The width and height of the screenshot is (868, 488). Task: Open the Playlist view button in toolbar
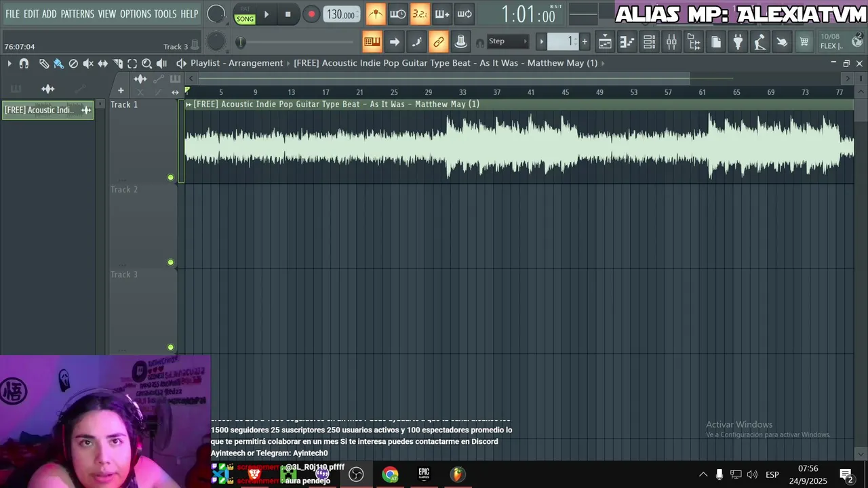pyautogui.click(x=605, y=42)
